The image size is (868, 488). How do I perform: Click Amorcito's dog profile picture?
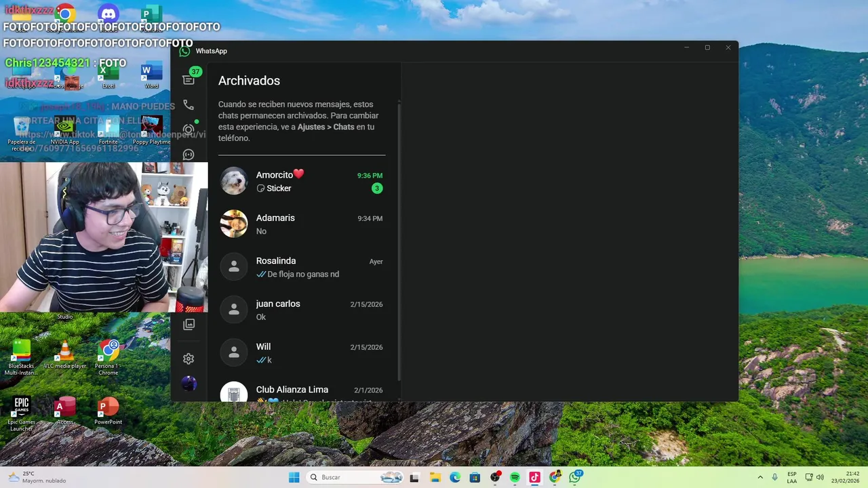coord(234,181)
